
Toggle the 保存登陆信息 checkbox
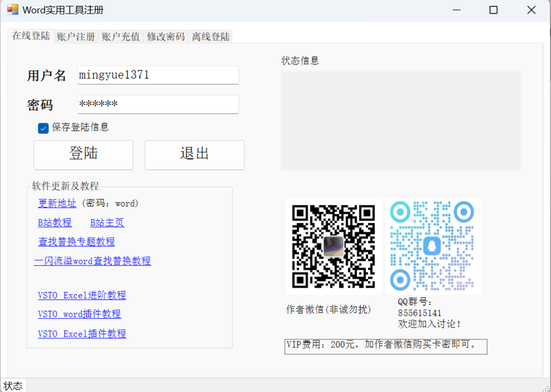43,128
